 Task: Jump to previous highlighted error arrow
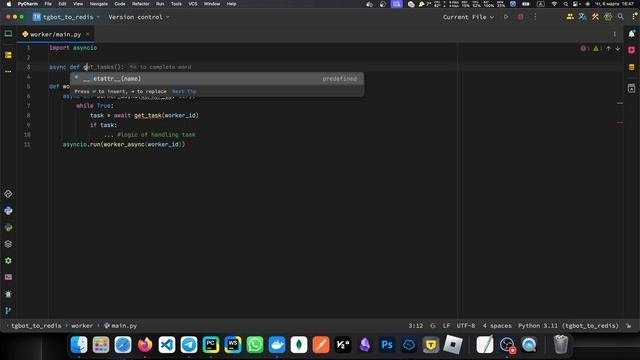click(609, 49)
